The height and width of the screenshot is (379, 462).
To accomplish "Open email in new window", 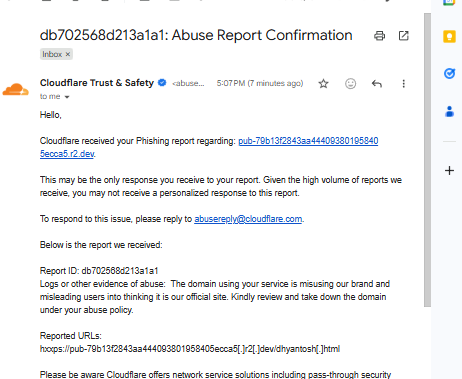I will [404, 36].
